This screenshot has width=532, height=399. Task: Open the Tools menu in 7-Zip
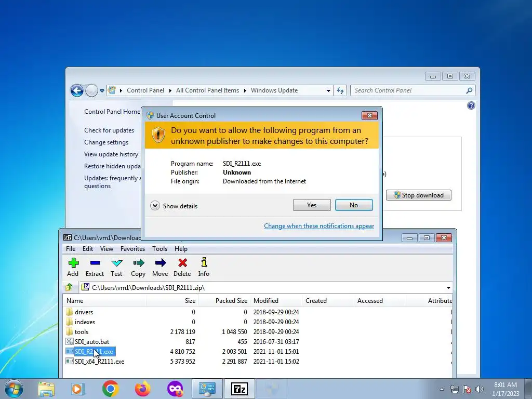click(x=159, y=249)
